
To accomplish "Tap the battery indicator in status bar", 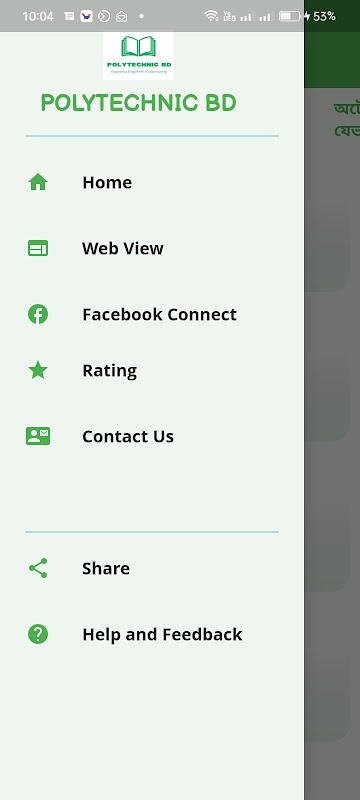I will [x=289, y=16].
